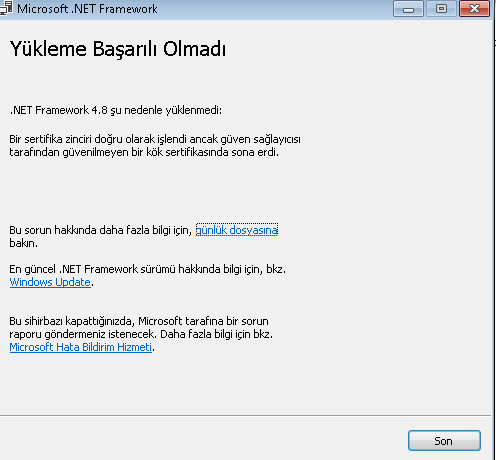Maximize the Microsoft .NET Framework window

click(x=442, y=9)
